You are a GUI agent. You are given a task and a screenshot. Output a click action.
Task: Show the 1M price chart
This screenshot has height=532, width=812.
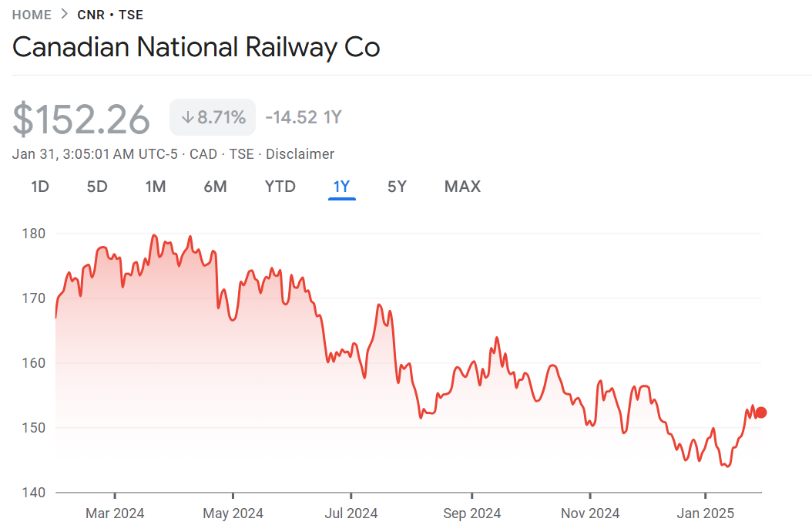pyautogui.click(x=156, y=187)
